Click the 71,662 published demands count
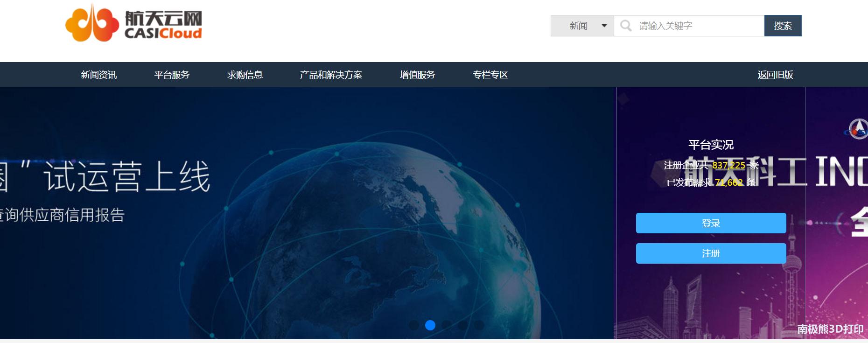 point(729,182)
